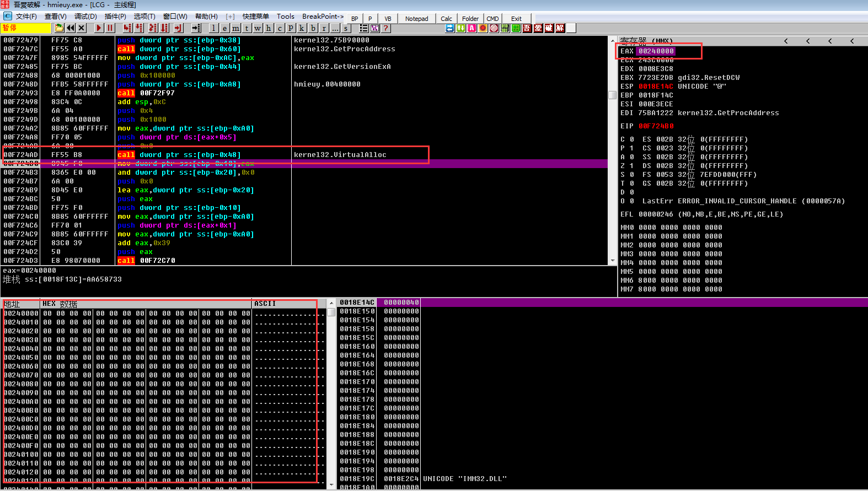Image resolution: width=868 pixels, height=491 pixels.
Task: Click the down arrow of the disassembly scrollbar
Action: pyautogui.click(x=612, y=261)
